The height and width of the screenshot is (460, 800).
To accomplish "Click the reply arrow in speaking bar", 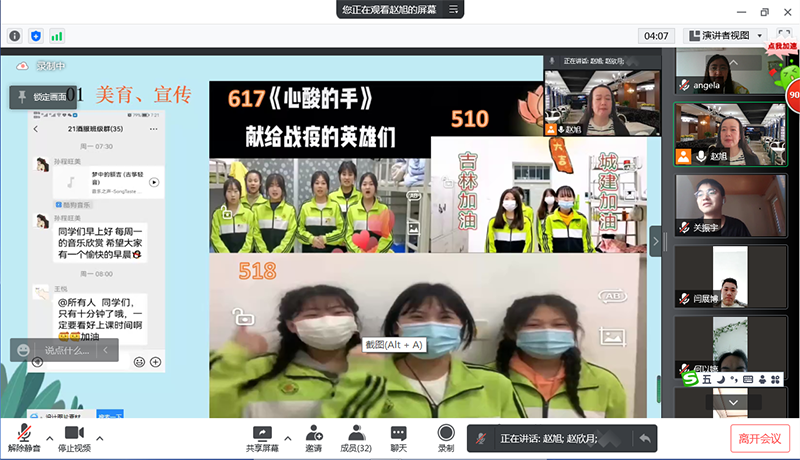I will (645, 439).
